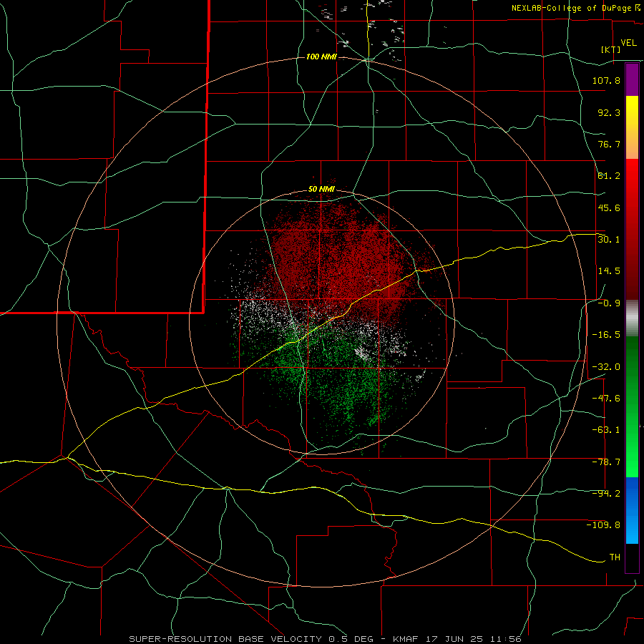Viewport: 644px width, 644px height.
Task: Select the -78.7 velocity scale value
Action: click(606, 462)
